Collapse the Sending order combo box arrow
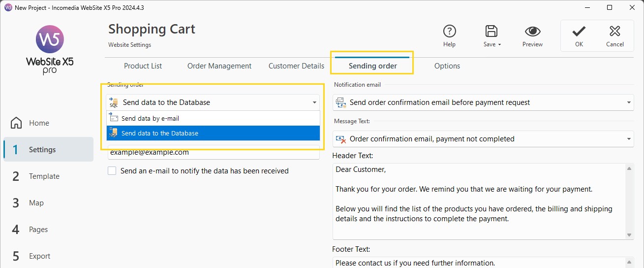Image resolution: width=644 pixels, height=268 pixels. point(314,102)
